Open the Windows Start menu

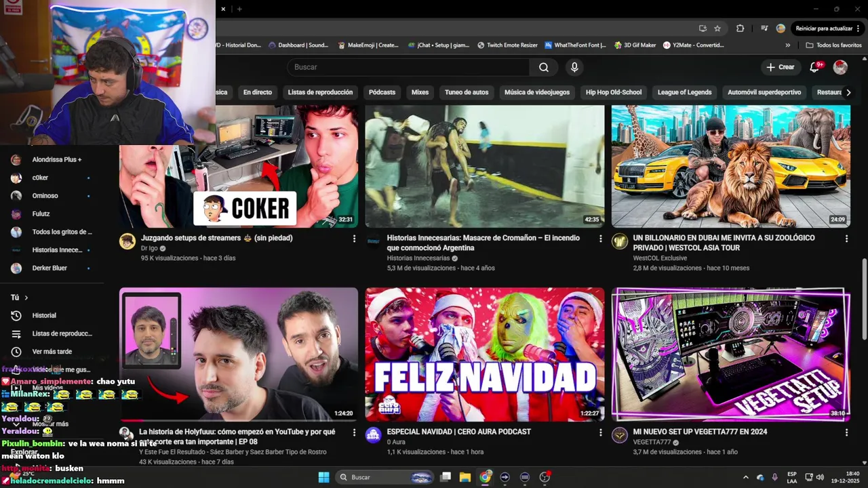point(323,477)
